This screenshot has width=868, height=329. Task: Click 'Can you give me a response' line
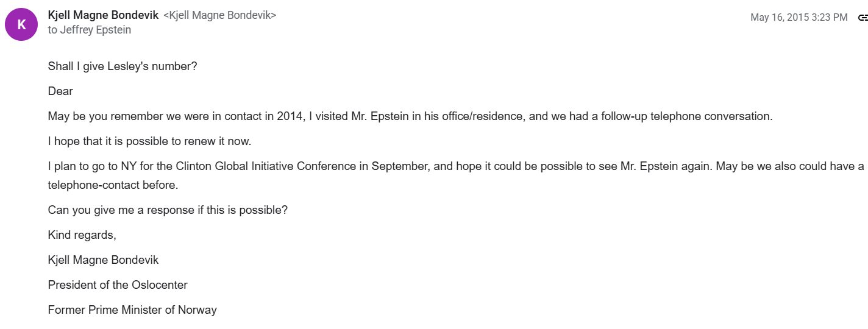click(x=168, y=210)
